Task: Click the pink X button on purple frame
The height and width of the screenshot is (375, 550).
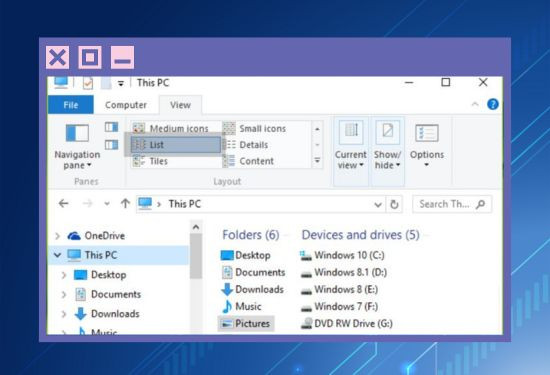Action: click(x=58, y=57)
